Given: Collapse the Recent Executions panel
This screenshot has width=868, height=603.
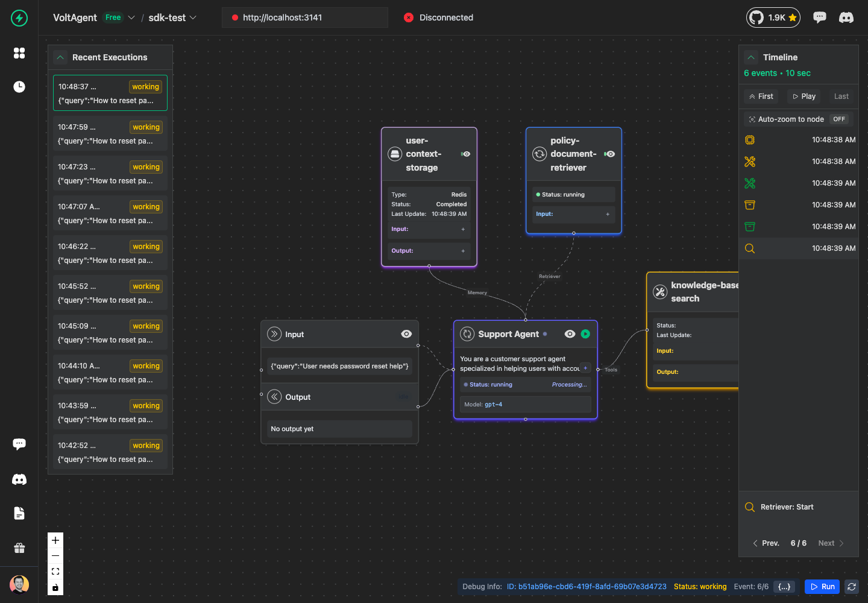Looking at the screenshot, I should pyautogui.click(x=60, y=57).
